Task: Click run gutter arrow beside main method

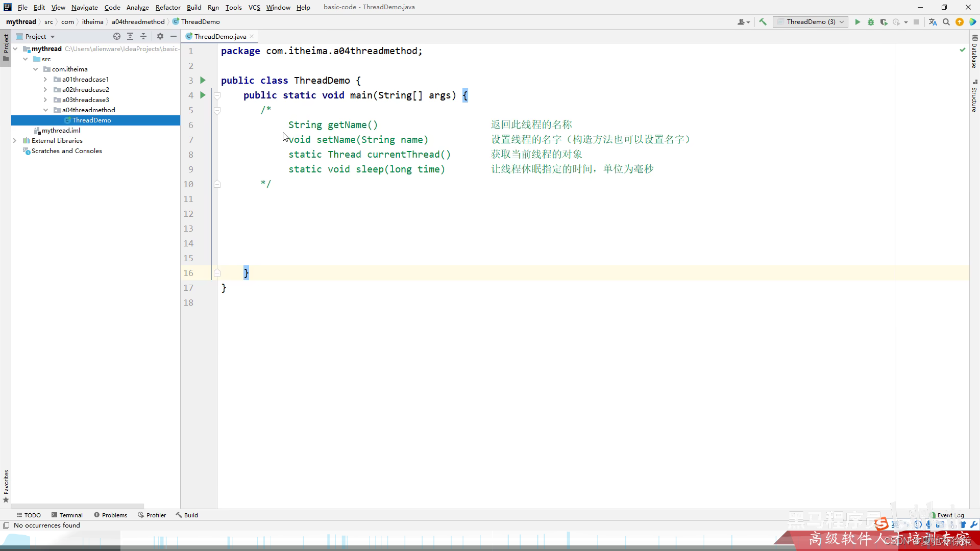Action: coord(203,95)
